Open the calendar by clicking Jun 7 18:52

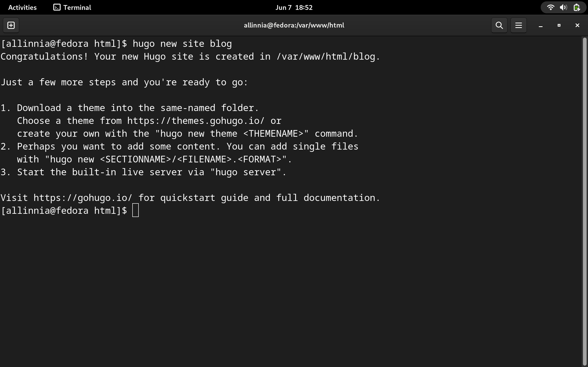tap(294, 7)
